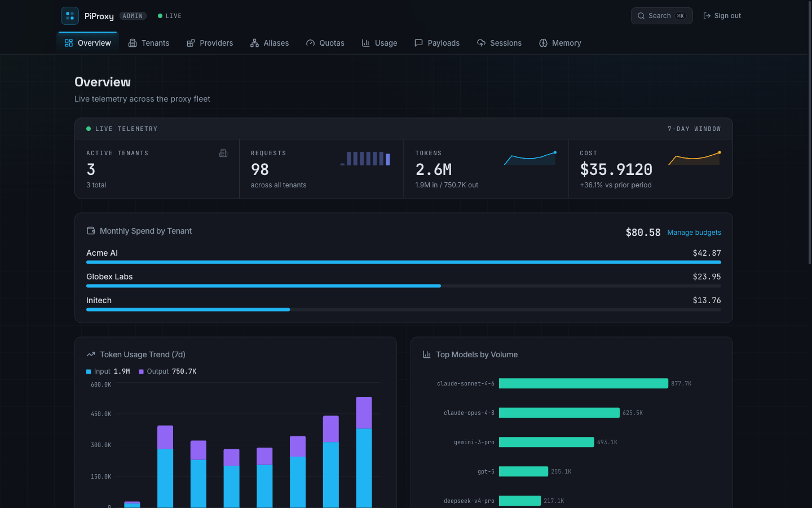Click the Overview tab grid icon
The height and width of the screenshot is (508, 812).
tap(69, 43)
